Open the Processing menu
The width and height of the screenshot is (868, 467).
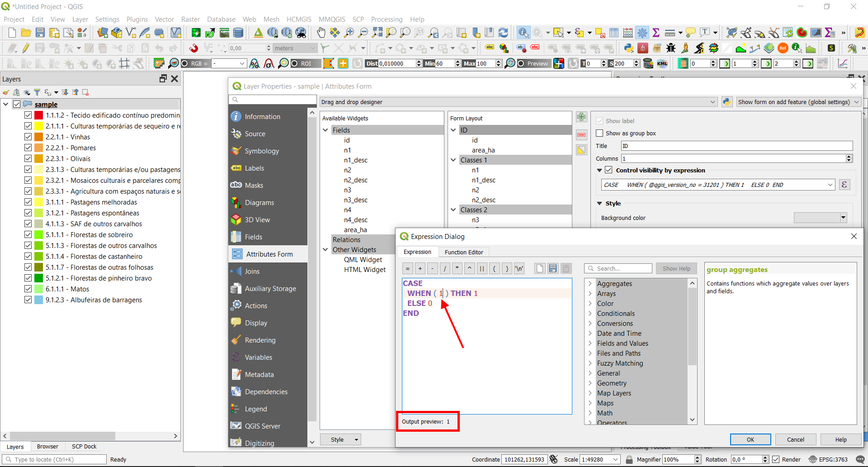coord(387,19)
